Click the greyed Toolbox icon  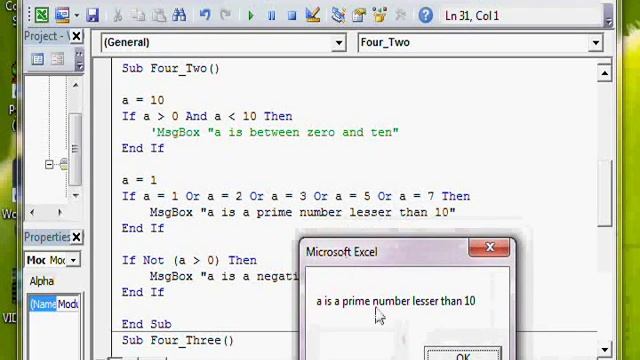click(x=400, y=16)
